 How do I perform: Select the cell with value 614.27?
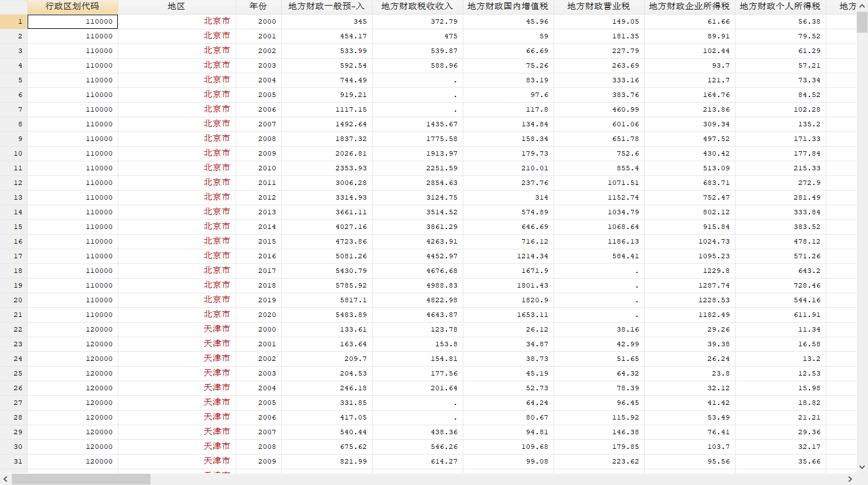[x=418, y=461]
